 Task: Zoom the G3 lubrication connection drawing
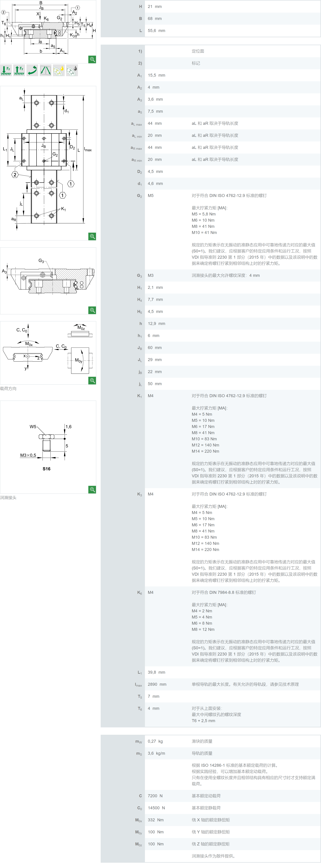(x=92, y=310)
